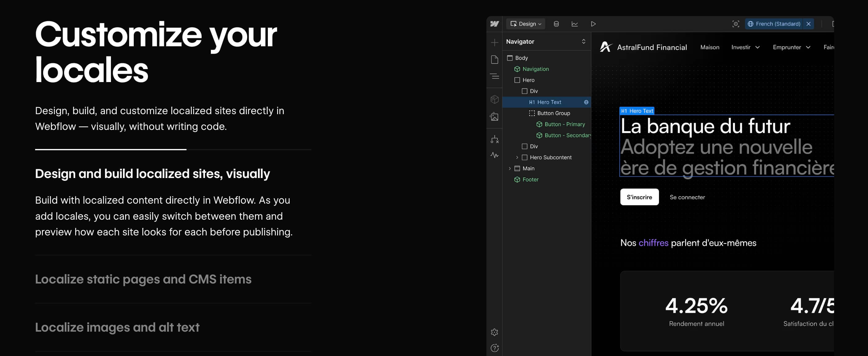Open the Localize static pages and CMS items tab
Image resolution: width=868 pixels, height=356 pixels.
[143, 279]
